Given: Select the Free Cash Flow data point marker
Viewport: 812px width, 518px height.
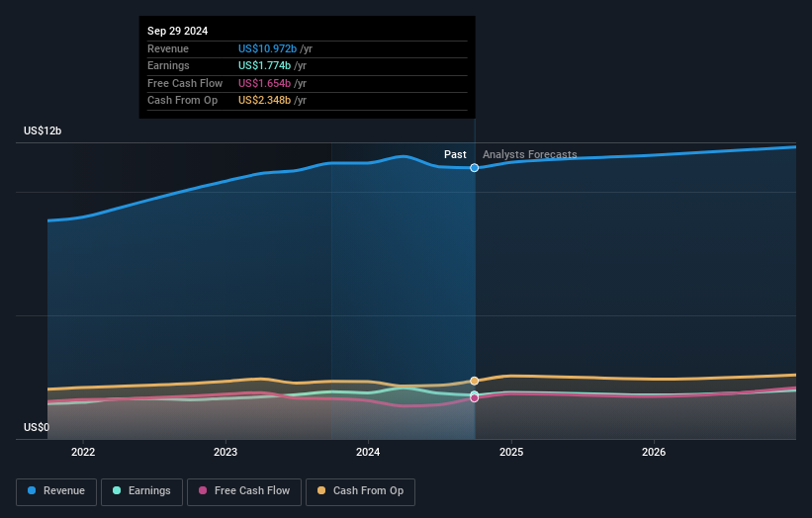Looking at the screenshot, I should [475, 398].
